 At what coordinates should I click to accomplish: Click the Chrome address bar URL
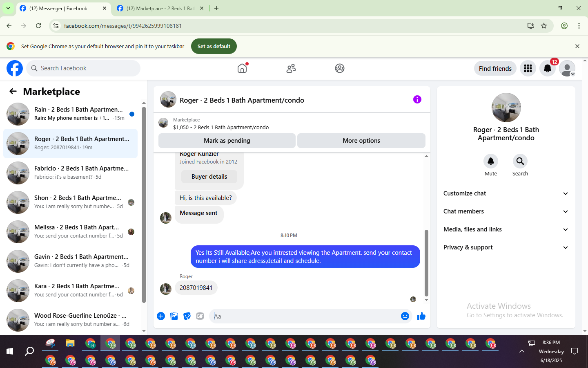[x=123, y=26]
